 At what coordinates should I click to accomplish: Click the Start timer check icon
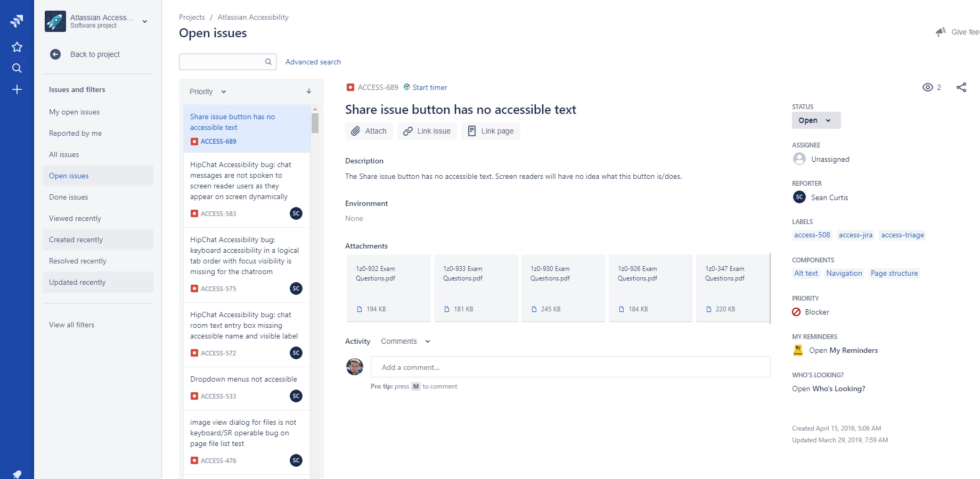(407, 87)
